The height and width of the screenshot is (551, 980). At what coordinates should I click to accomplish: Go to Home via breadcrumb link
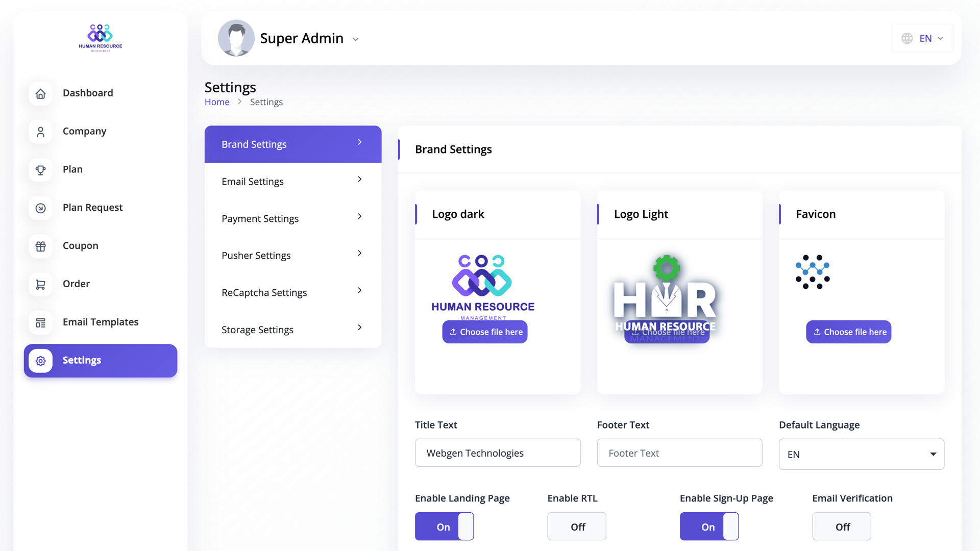click(x=217, y=102)
